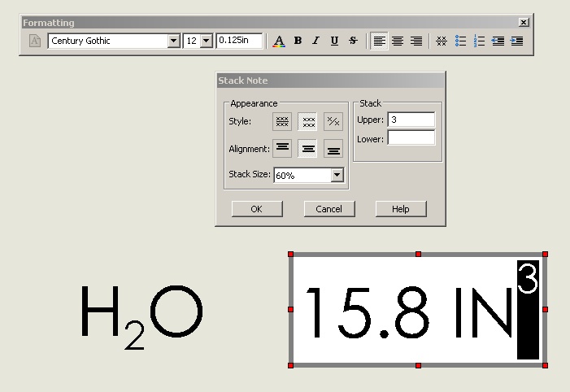Open the text color picker

(x=279, y=41)
